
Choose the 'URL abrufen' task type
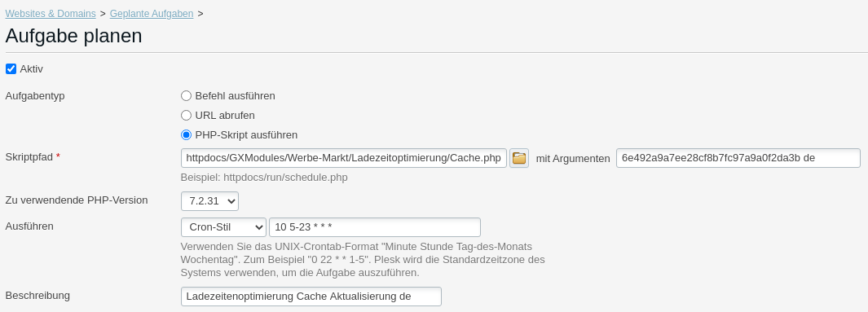(x=186, y=116)
